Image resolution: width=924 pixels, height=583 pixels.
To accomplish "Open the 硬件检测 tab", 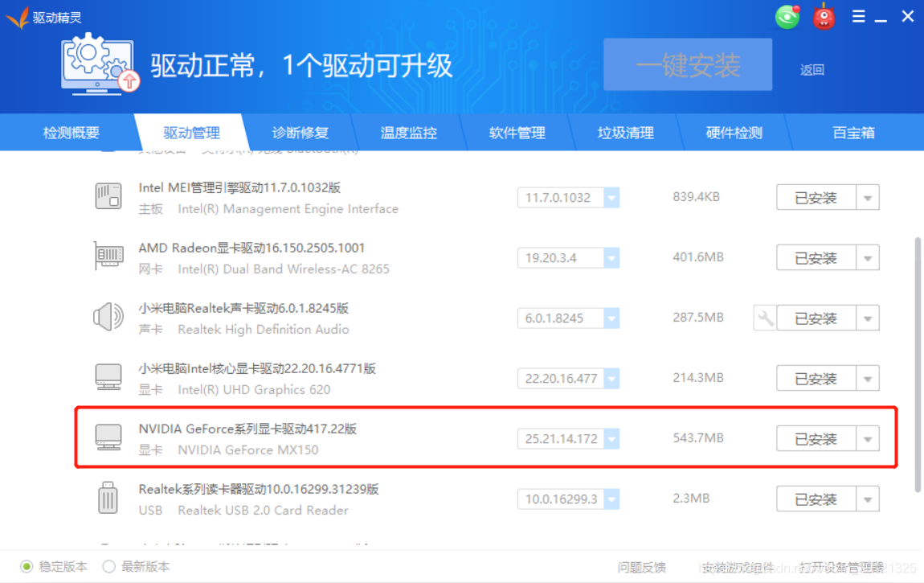I will pos(734,133).
